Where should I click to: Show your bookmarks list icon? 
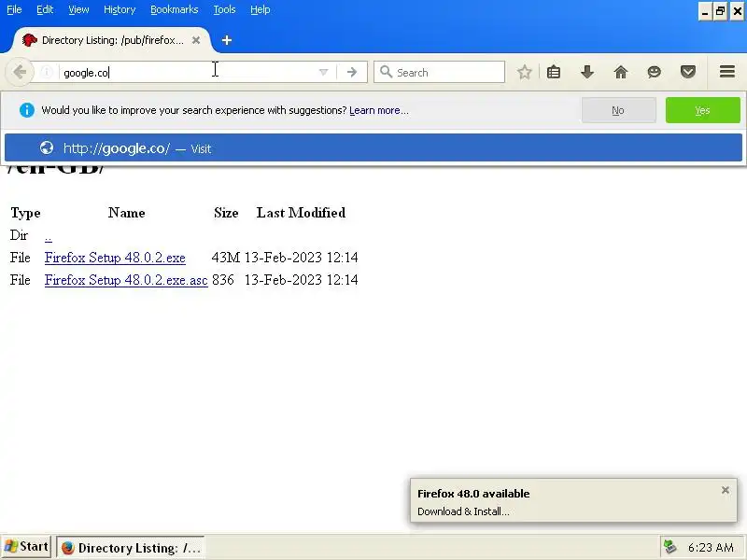[x=554, y=73]
